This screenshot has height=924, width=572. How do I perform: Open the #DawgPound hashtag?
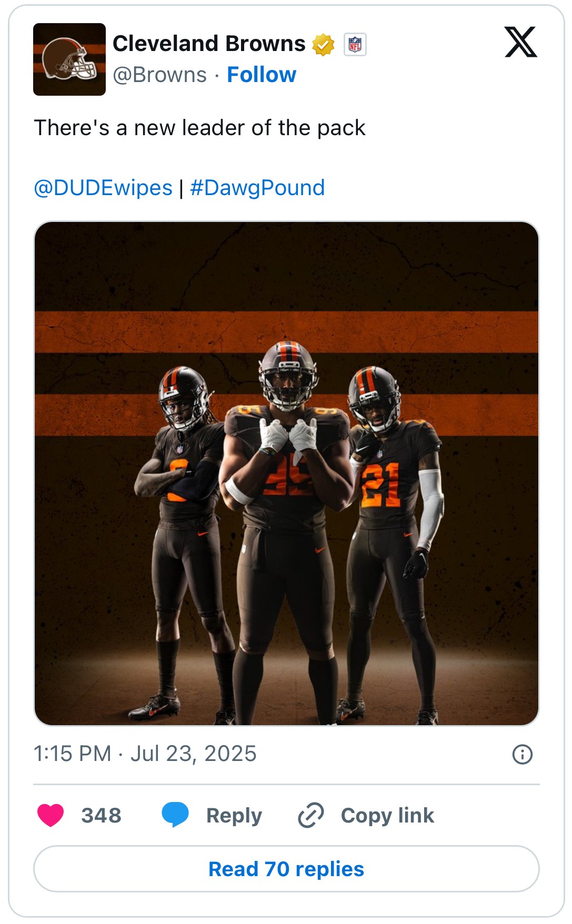[257, 188]
